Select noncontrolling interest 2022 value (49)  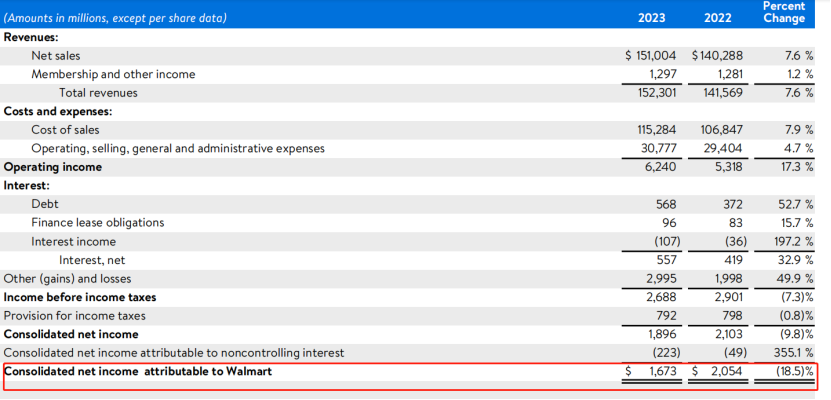click(x=736, y=353)
